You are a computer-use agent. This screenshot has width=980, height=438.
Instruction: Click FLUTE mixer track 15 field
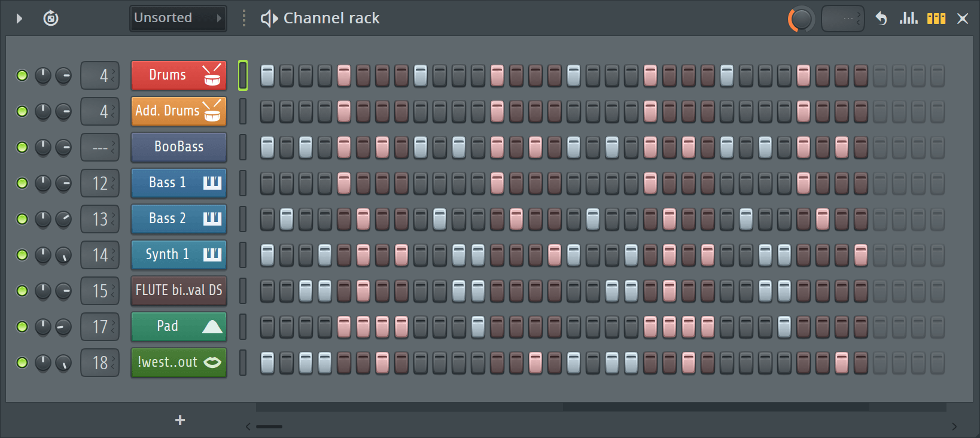[x=100, y=291]
